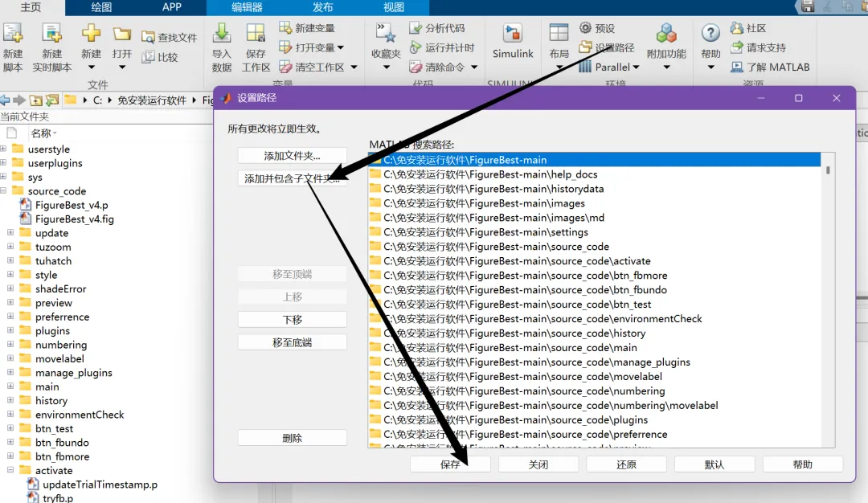
Task: Click New Variable (新建变量)
Action: (x=307, y=27)
